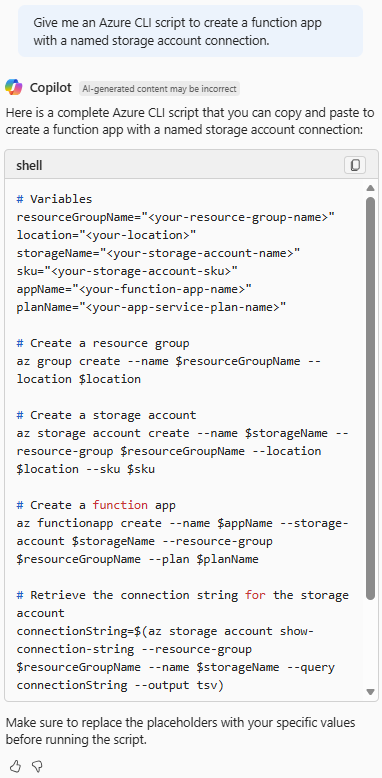
Task: Click the code block scroll down arrow
Action: tap(370, 692)
